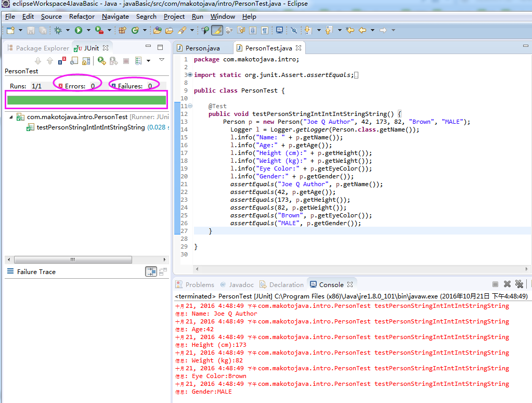Click the JUnit horizontal scrollbar thumb
The width and height of the screenshot is (532, 403).
coord(73,259)
